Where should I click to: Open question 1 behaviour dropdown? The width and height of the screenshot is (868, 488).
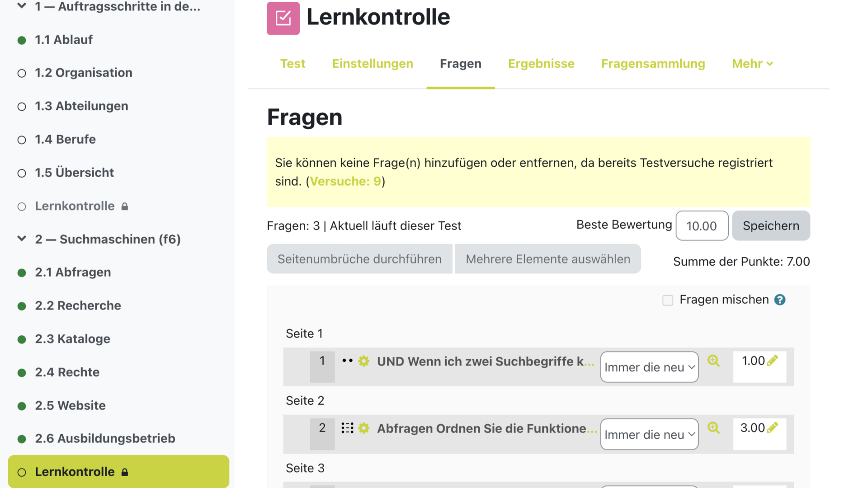point(649,367)
